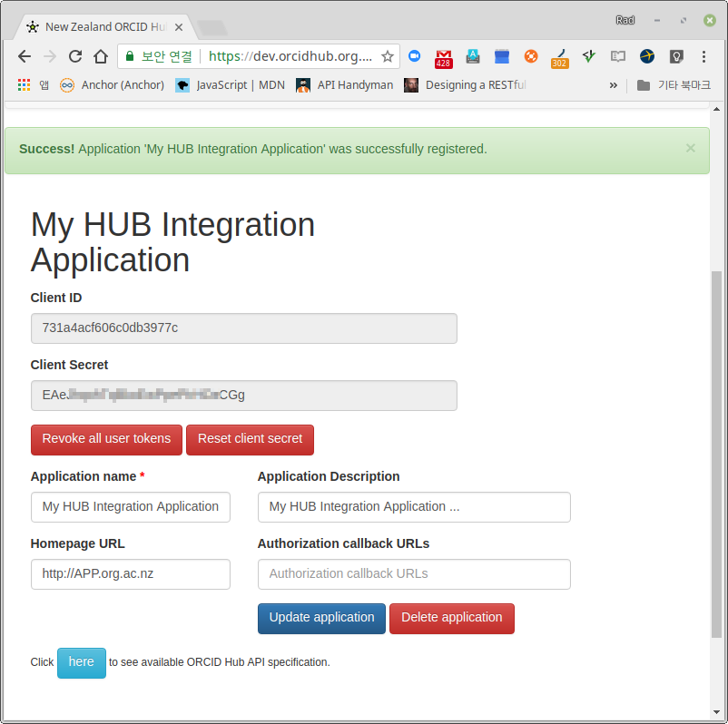The height and width of the screenshot is (724, 728).
Task: Reload the page with the refresh icon
Action: [x=75, y=56]
